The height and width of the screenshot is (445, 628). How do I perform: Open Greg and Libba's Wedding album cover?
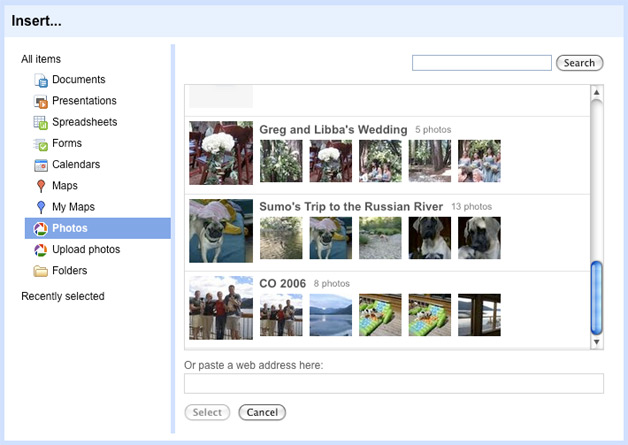tap(221, 153)
